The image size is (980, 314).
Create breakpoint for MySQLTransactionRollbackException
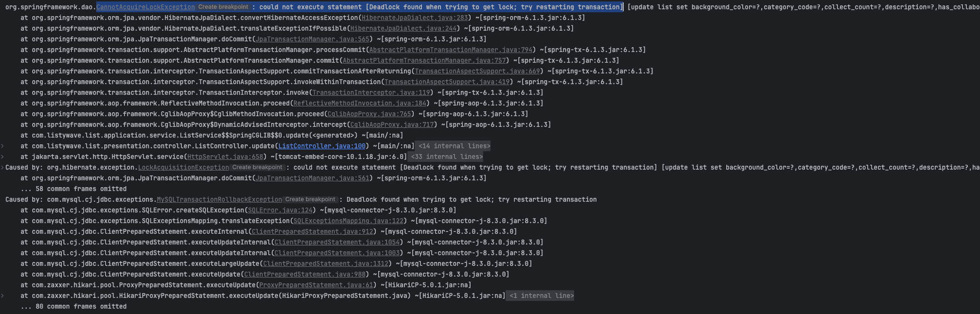click(310, 199)
